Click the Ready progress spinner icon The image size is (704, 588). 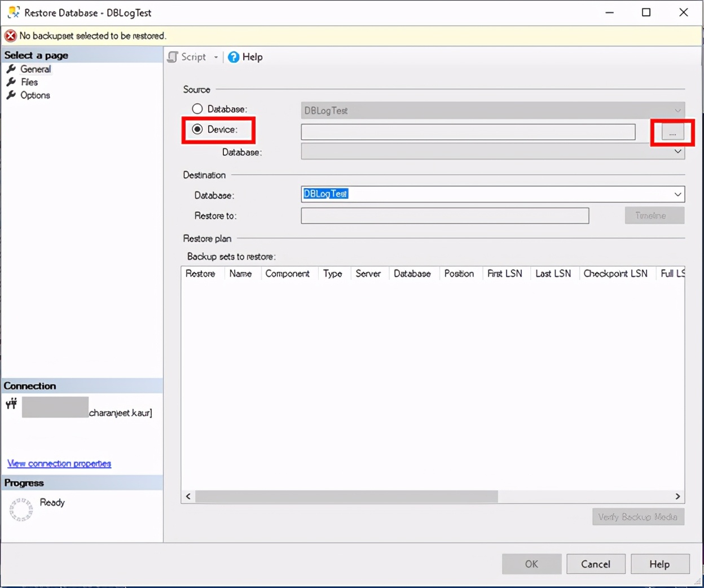point(21,509)
